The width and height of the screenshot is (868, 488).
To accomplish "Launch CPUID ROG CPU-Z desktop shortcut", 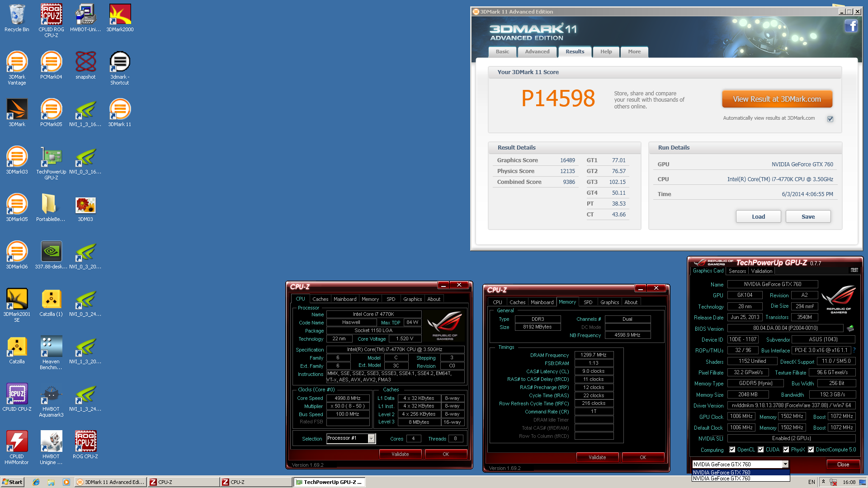I will coord(51,20).
